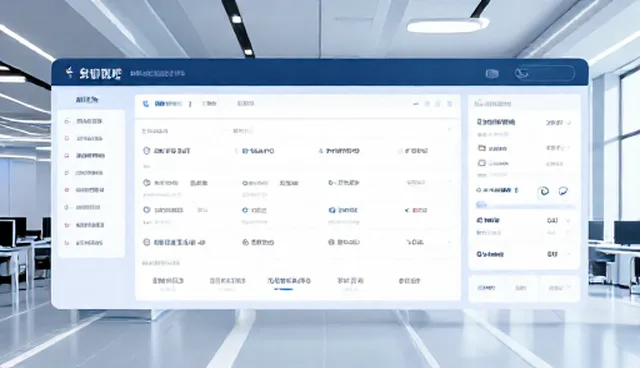Click the circular refresh icon in right panel
Image resolution: width=640 pixels, height=368 pixels.
point(543,191)
